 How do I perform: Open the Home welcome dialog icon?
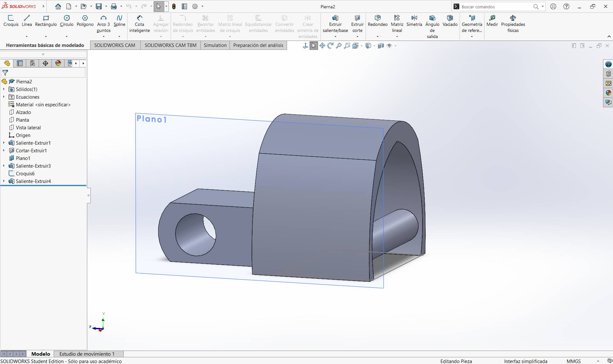58,6
